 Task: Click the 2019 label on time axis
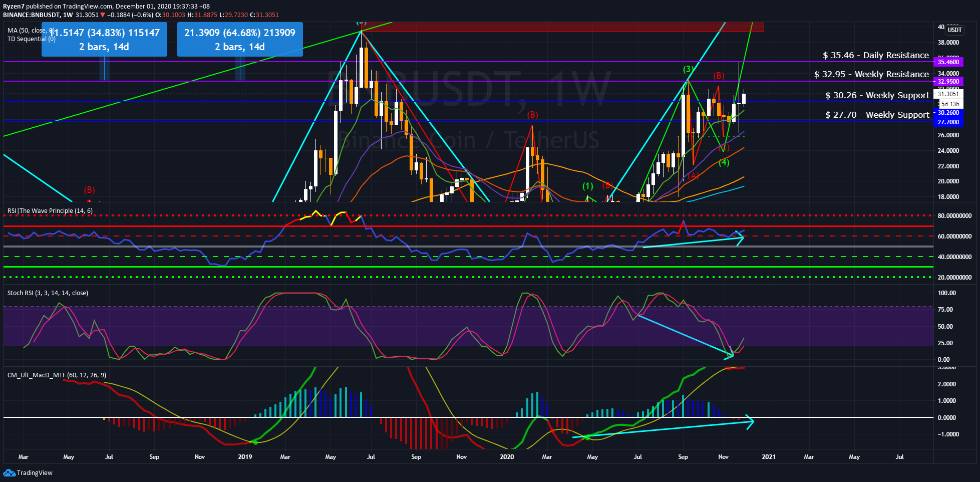(245, 457)
